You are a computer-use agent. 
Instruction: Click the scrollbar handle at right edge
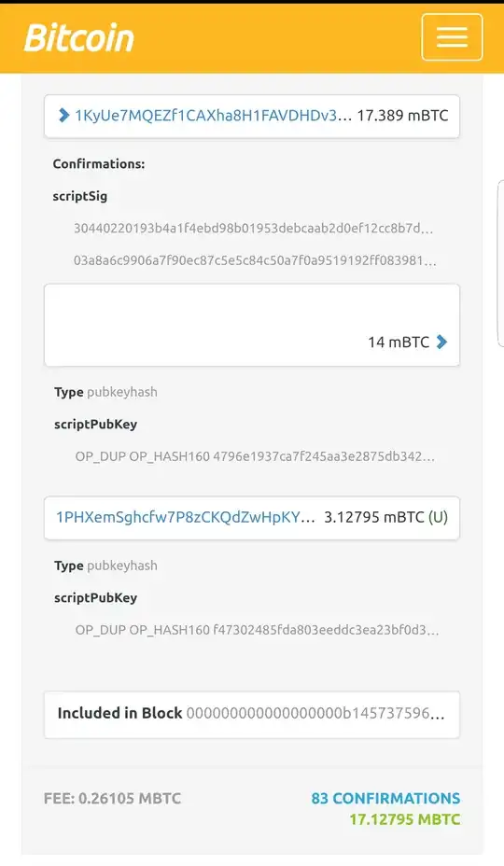coord(500,263)
